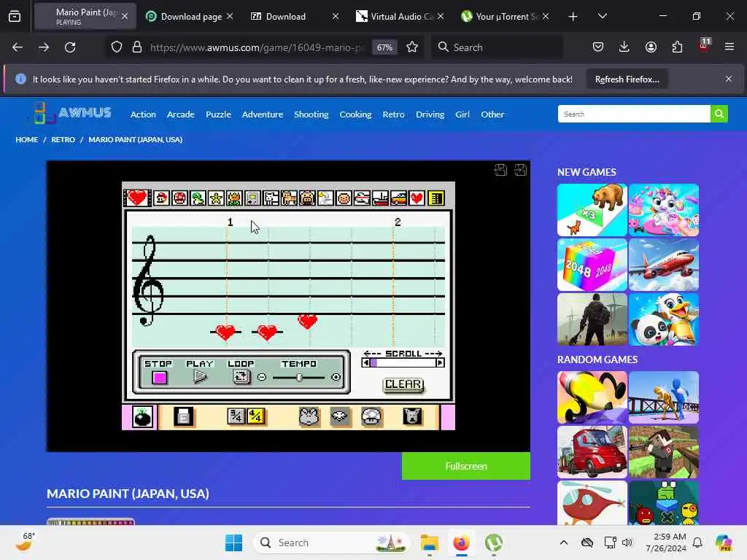Select the white dog note icon
Image resolution: width=747 pixels, height=560 pixels.
(271, 198)
